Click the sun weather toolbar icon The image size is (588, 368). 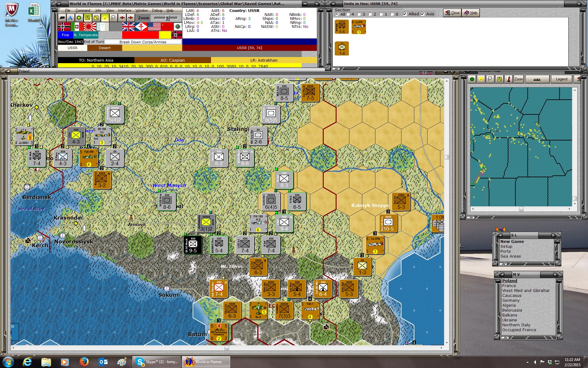[105, 18]
